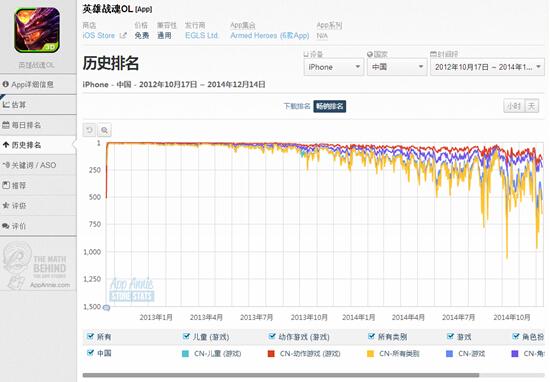Open 估算 estimates chart icon in sidebar

(6, 105)
